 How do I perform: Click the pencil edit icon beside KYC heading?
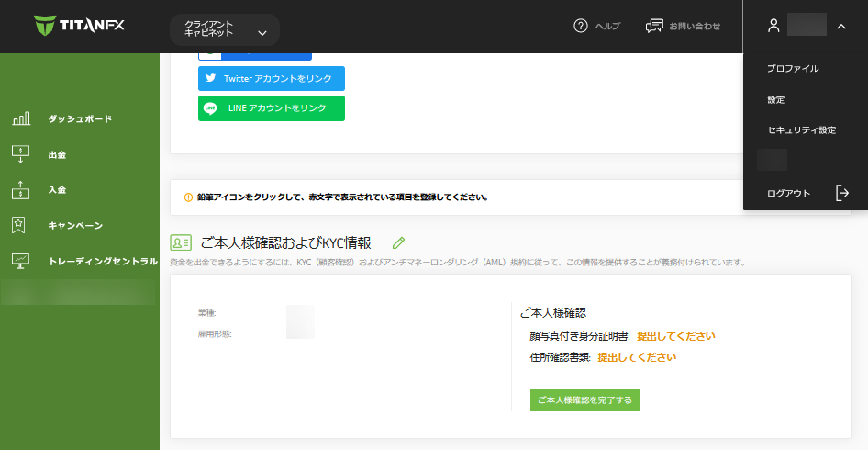[398, 242]
